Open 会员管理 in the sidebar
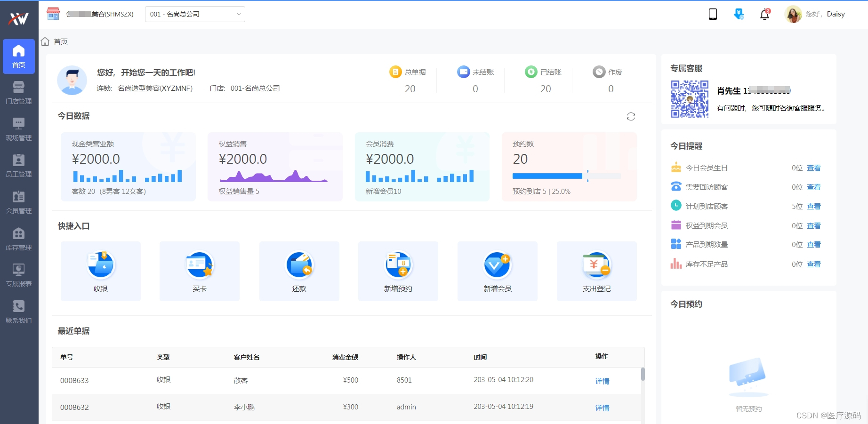The width and height of the screenshot is (868, 424). (x=19, y=202)
